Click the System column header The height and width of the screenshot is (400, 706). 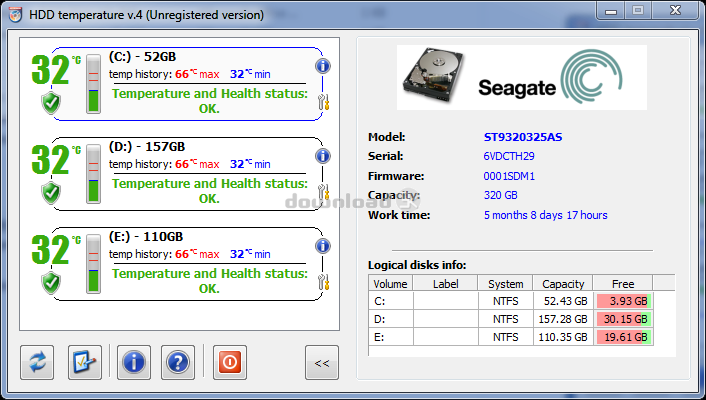tap(505, 284)
